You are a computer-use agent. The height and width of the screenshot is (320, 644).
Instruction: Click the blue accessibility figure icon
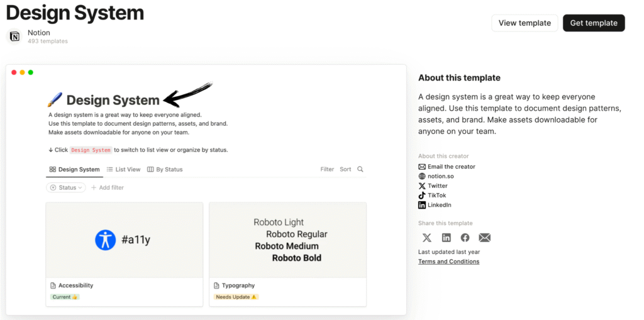(105, 240)
